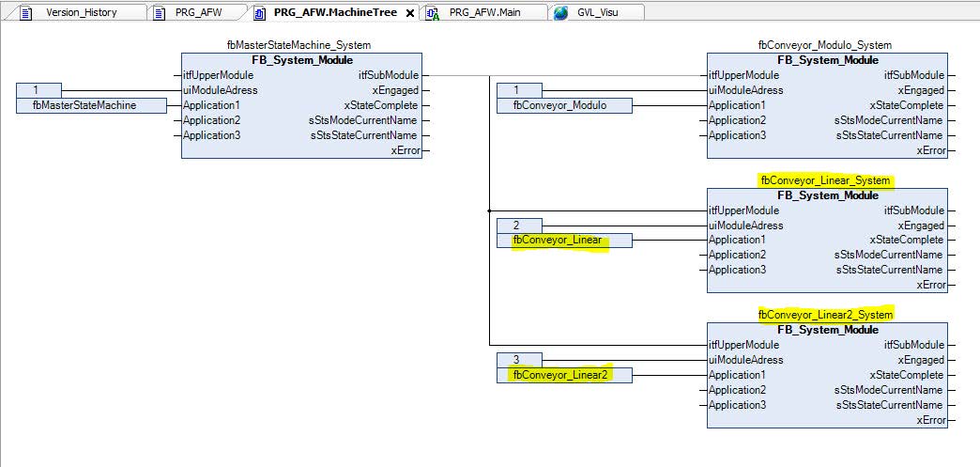Select the fbConveyor_Modulo input box
The height and width of the screenshot is (467, 980).
pyautogui.click(x=564, y=105)
